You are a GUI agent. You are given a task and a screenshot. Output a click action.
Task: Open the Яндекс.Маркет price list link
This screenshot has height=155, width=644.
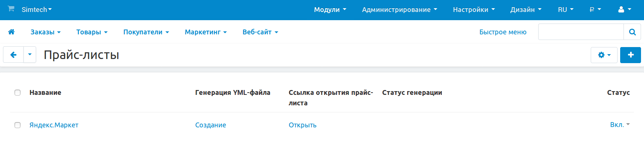tap(54, 125)
